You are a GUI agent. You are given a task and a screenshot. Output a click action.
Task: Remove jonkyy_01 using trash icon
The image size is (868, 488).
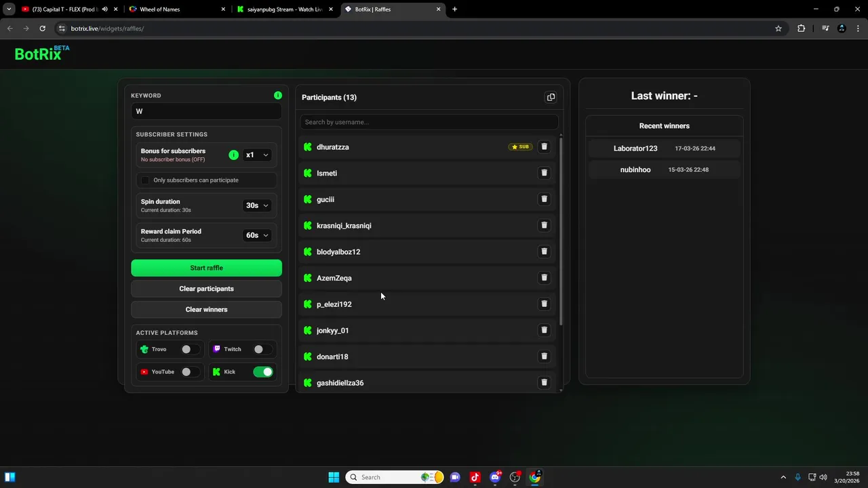tap(544, 330)
